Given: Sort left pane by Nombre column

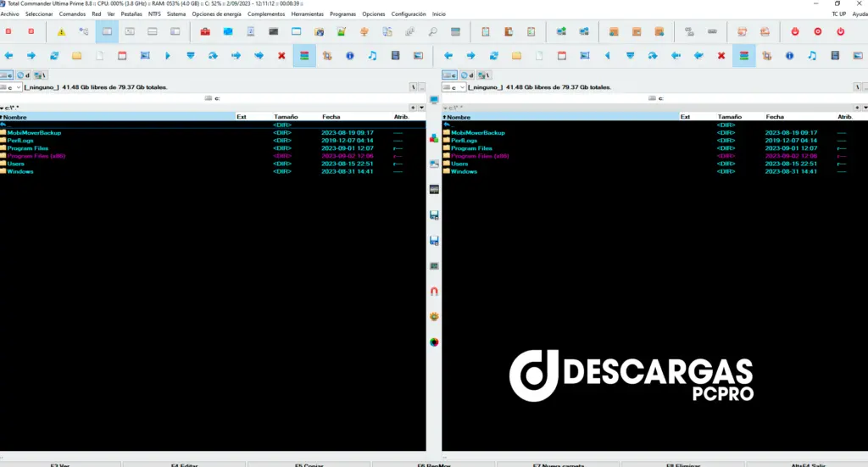Looking at the screenshot, I should click(117, 117).
